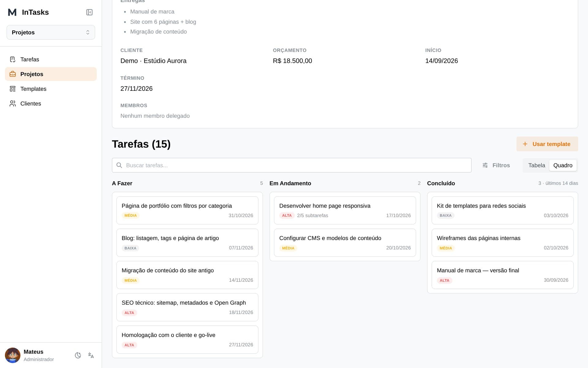Screen dimensions: 588x368
Task: Click the Clientes people icon
Action: 13,104
